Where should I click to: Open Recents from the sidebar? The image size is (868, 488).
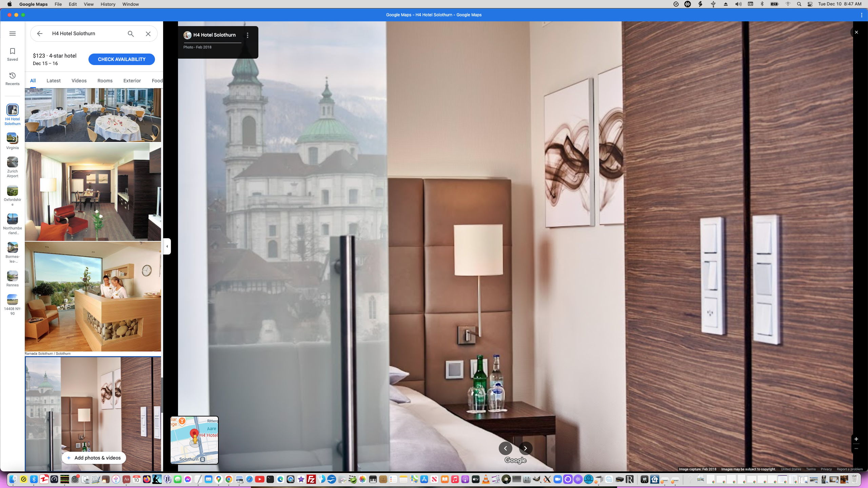[13, 78]
